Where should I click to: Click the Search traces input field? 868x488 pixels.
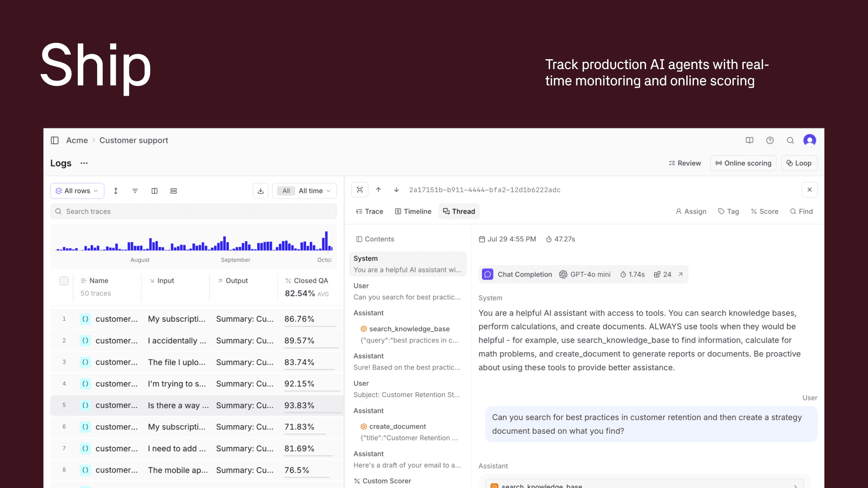pyautogui.click(x=193, y=211)
